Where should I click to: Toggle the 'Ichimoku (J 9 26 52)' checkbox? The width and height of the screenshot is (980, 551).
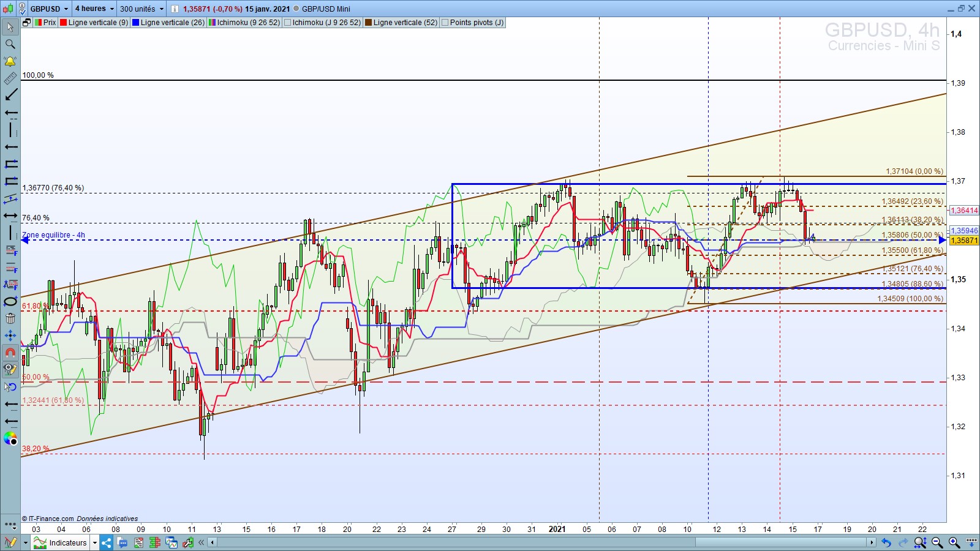pyautogui.click(x=287, y=23)
